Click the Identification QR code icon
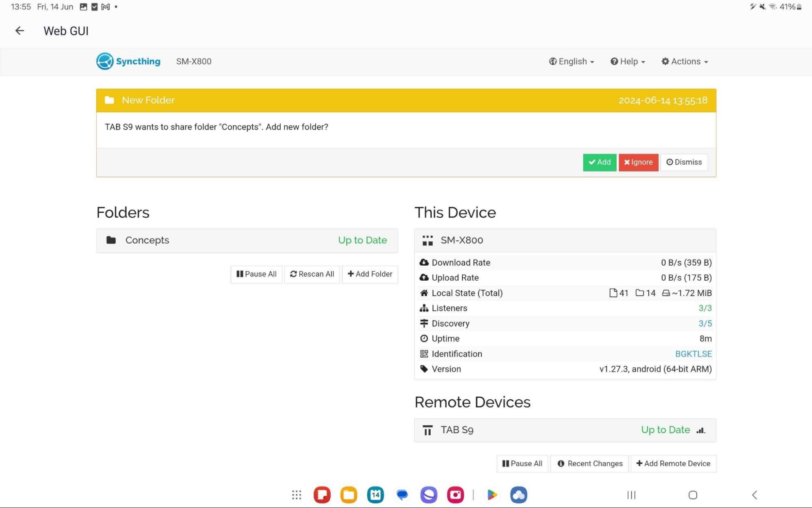812x508 pixels. (424, 354)
